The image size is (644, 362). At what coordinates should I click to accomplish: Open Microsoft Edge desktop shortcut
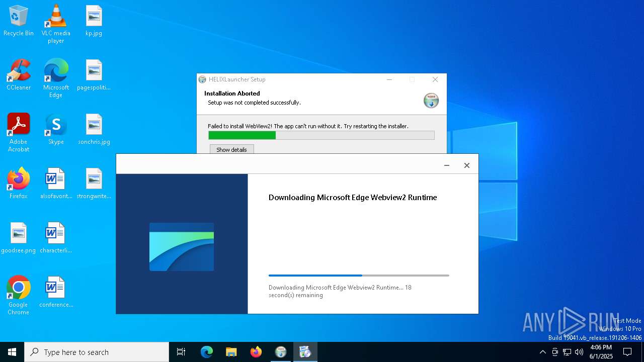point(56,78)
